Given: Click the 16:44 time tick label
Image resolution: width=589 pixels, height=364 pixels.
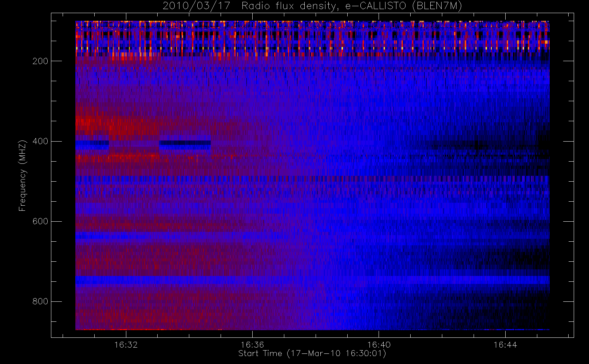Looking at the screenshot, I should click(505, 345).
